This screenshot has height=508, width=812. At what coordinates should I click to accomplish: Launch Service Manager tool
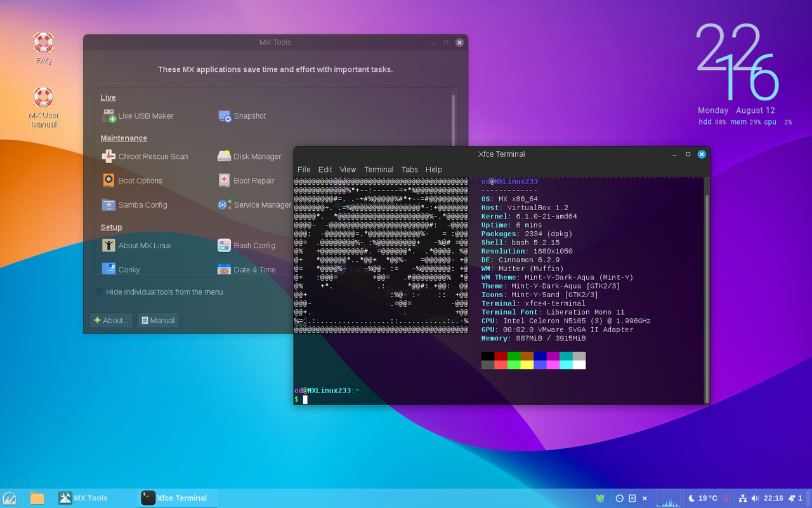[x=254, y=204]
